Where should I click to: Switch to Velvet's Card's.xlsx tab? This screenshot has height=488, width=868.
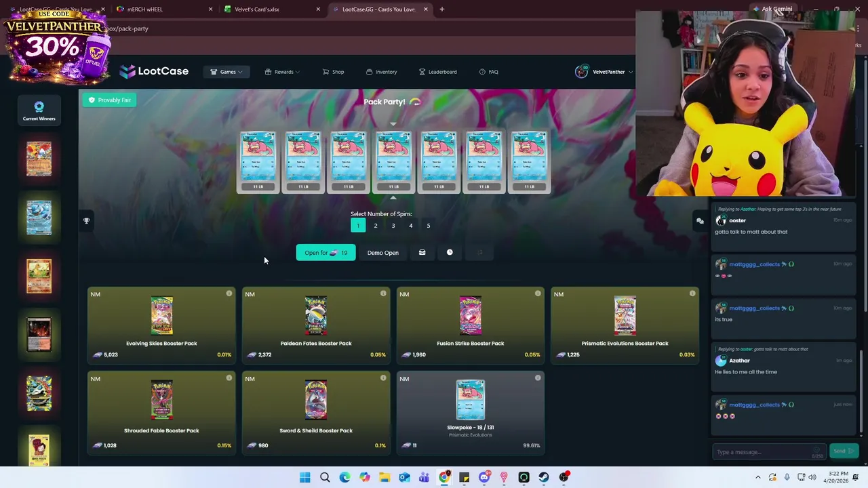click(271, 9)
